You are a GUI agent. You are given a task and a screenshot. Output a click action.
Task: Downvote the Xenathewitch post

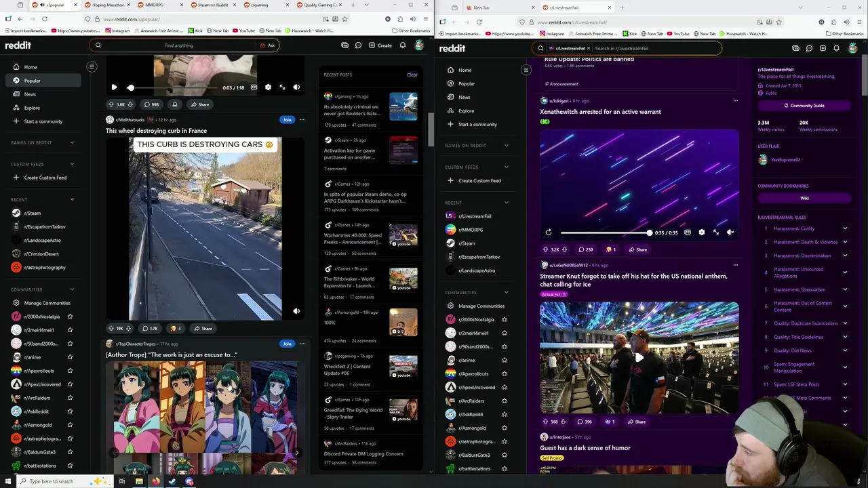[x=564, y=249]
